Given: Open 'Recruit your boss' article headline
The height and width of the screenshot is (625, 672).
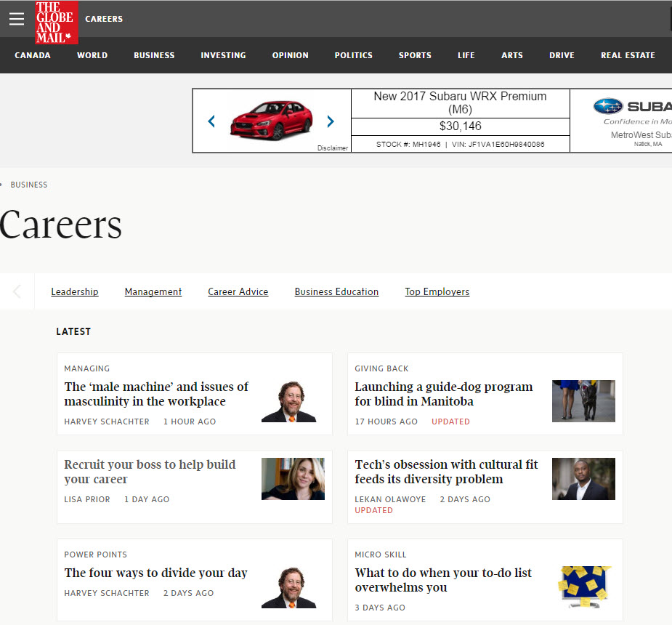Looking at the screenshot, I should tap(150, 472).
